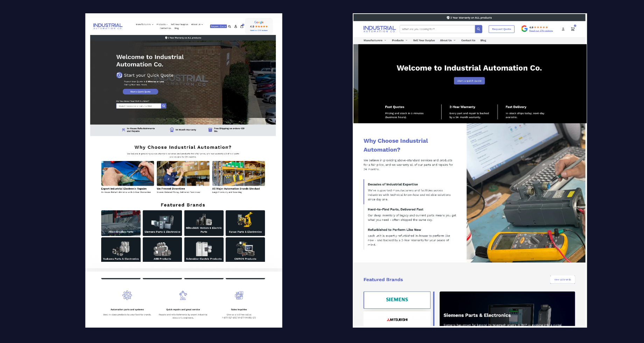Open the Google reviews badge in the left mockup
Screen dimensions: 644x343
pos(259,26)
